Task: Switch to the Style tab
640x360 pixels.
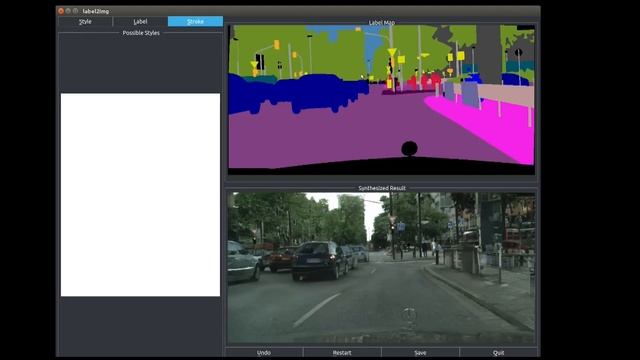Action: [85, 22]
